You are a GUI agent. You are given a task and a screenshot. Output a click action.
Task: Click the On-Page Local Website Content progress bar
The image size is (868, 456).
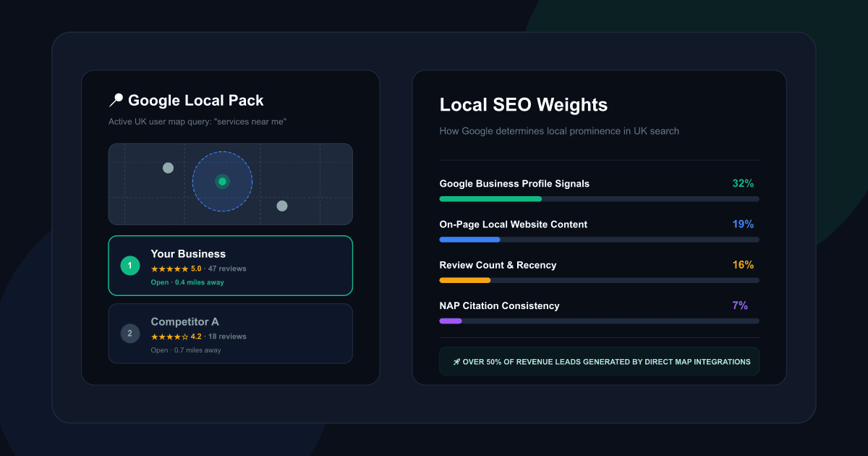tap(600, 240)
